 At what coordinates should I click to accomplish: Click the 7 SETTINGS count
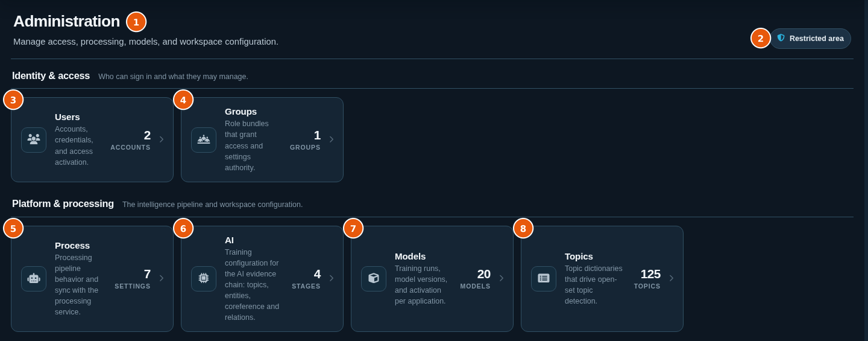click(133, 278)
